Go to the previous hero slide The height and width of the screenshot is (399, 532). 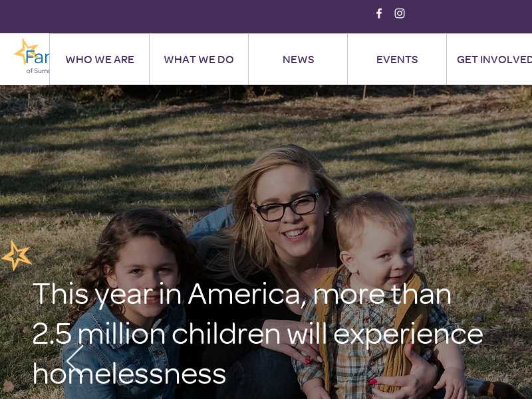coord(75,359)
